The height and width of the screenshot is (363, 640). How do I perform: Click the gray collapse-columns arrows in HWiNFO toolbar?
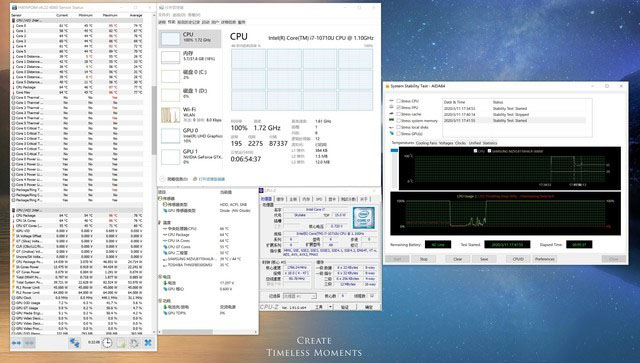click(x=29, y=343)
